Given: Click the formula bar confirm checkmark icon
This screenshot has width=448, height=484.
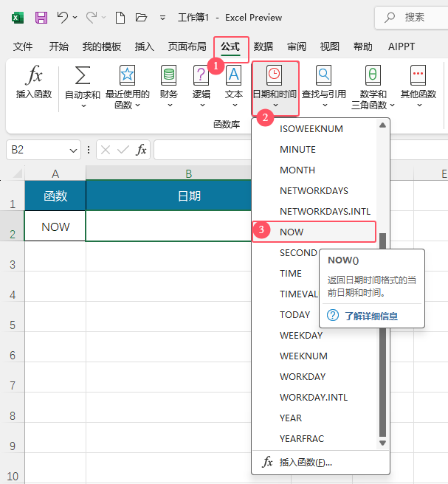Looking at the screenshot, I should 123,150.
